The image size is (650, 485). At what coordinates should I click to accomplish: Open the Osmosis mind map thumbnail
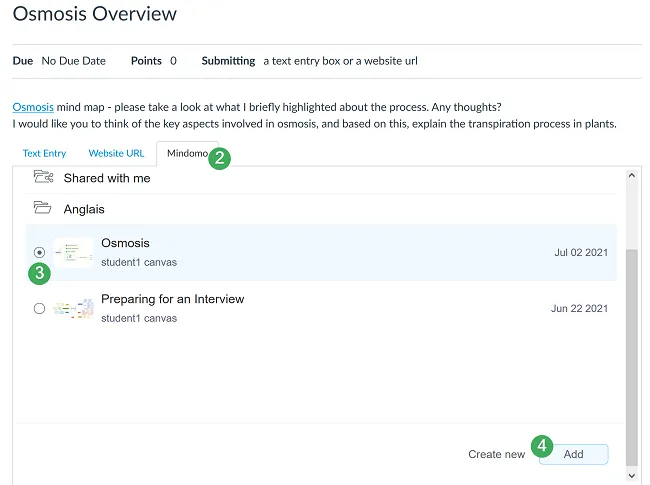pyautogui.click(x=73, y=253)
